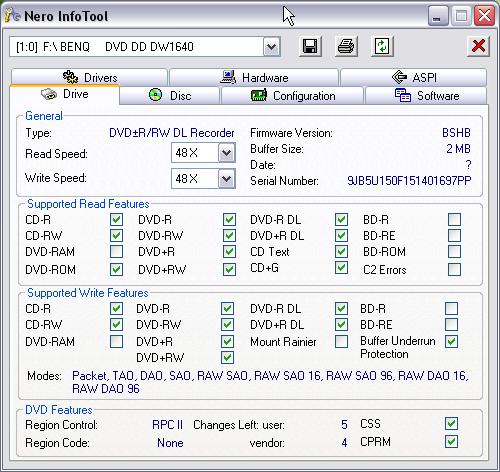Select the Drive tab
Image resolution: width=500 pixels, height=472 pixels.
point(65,94)
